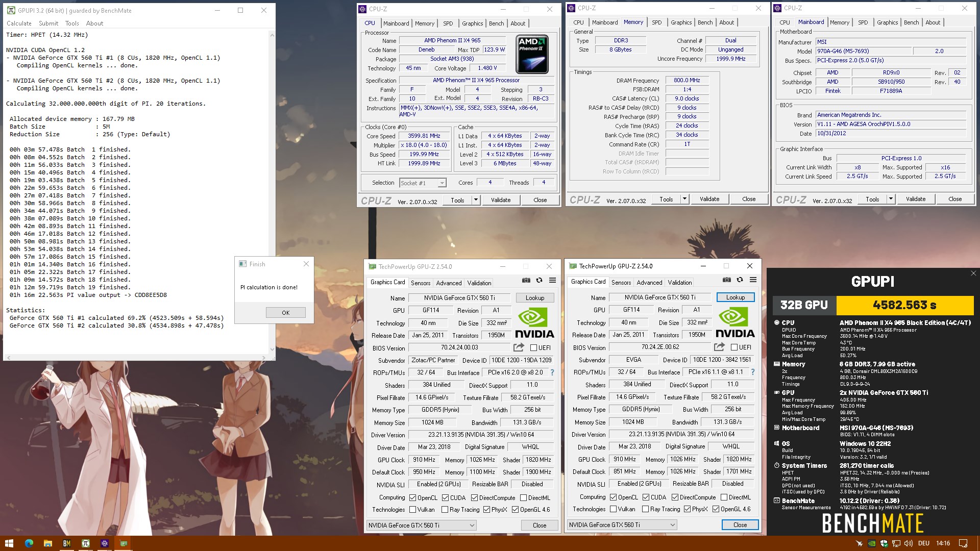Click the NVIDIA logo in the Zotac GPU-Z window

[x=534, y=323]
